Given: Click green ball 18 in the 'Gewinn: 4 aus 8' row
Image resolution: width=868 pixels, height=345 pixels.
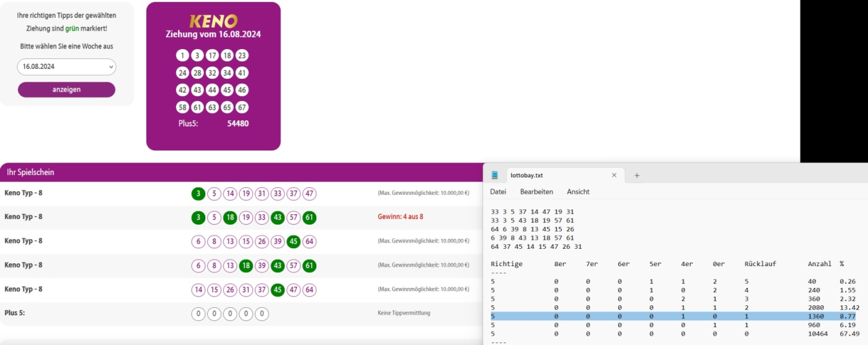Looking at the screenshot, I should pyautogui.click(x=230, y=218).
